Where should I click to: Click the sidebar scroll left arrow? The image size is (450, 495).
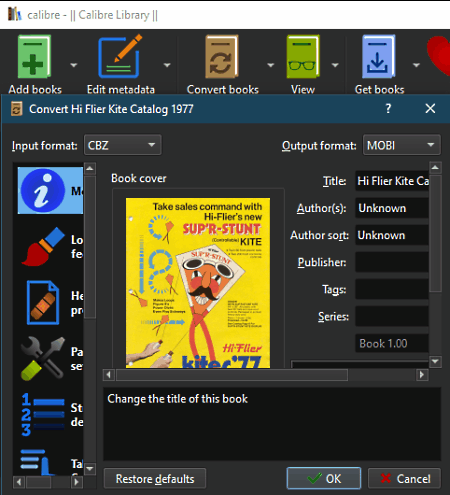point(19,482)
